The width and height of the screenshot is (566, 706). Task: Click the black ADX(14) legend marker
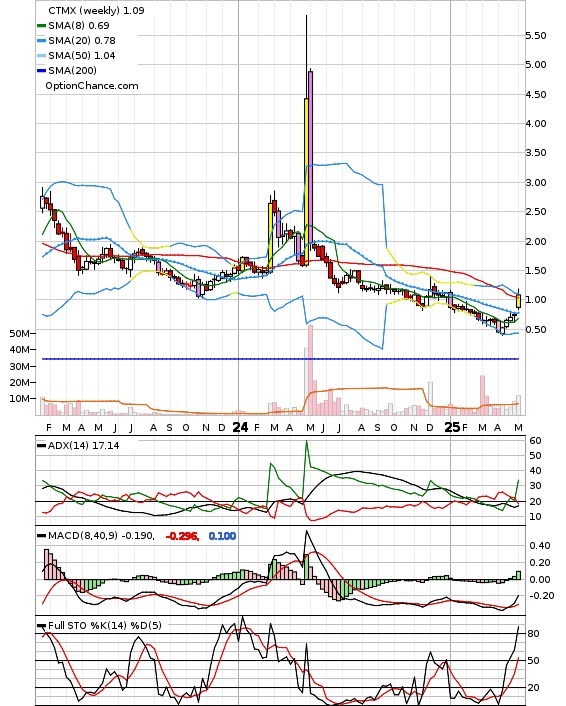tap(41, 446)
